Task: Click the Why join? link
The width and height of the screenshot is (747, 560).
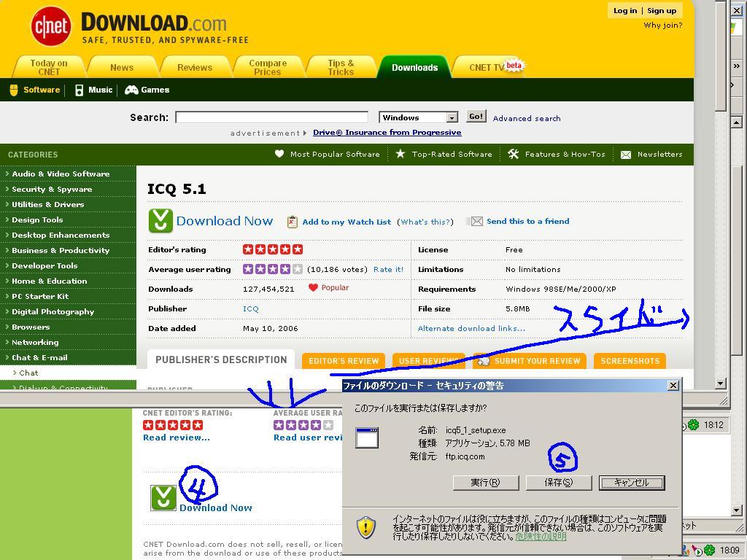Action: (662, 26)
